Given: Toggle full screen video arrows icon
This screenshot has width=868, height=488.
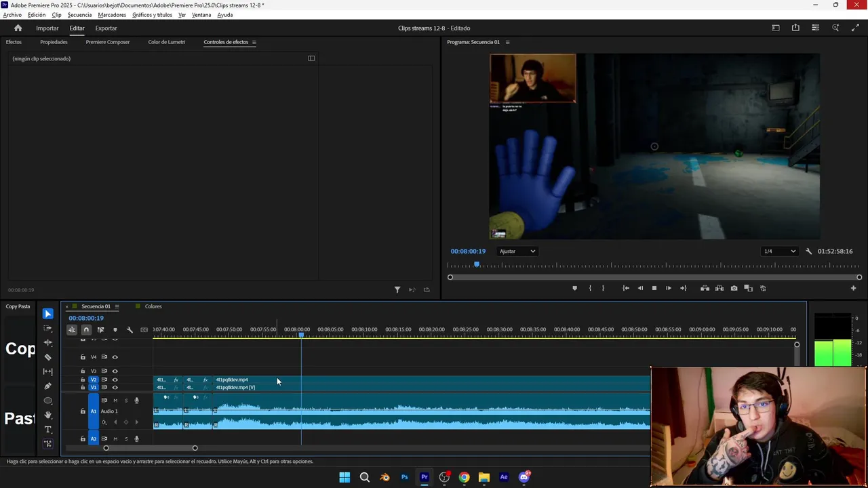Looking at the screenshot, I should point(855,28).
